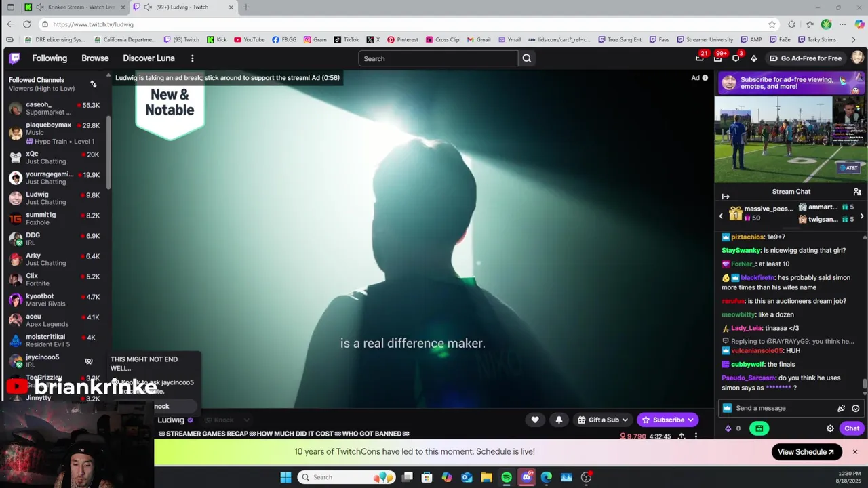Open Discord from the Windows taskbar
Image resolution: width=868 pixels, height=488 pixels.
[x=526, y=477]
